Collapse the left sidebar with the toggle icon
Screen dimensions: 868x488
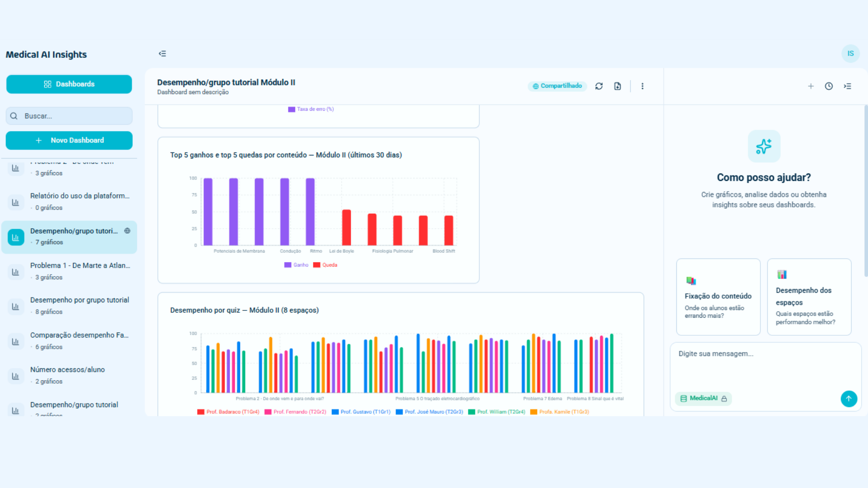pos(162,54)
